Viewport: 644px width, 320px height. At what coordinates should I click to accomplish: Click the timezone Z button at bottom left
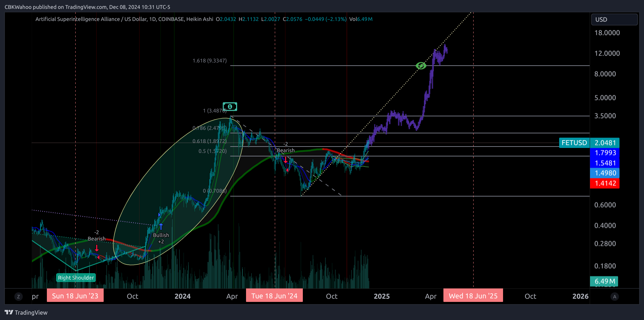[x=18, y=297]
